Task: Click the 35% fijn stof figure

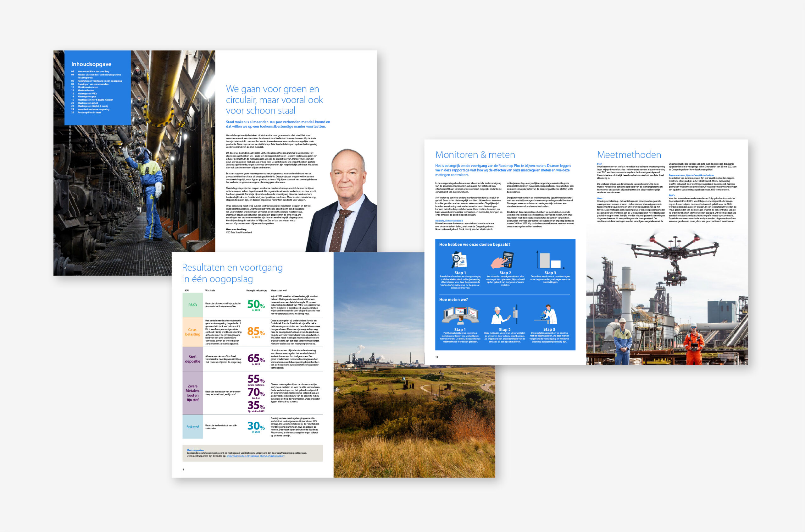Action: click(x=256, y=406)
